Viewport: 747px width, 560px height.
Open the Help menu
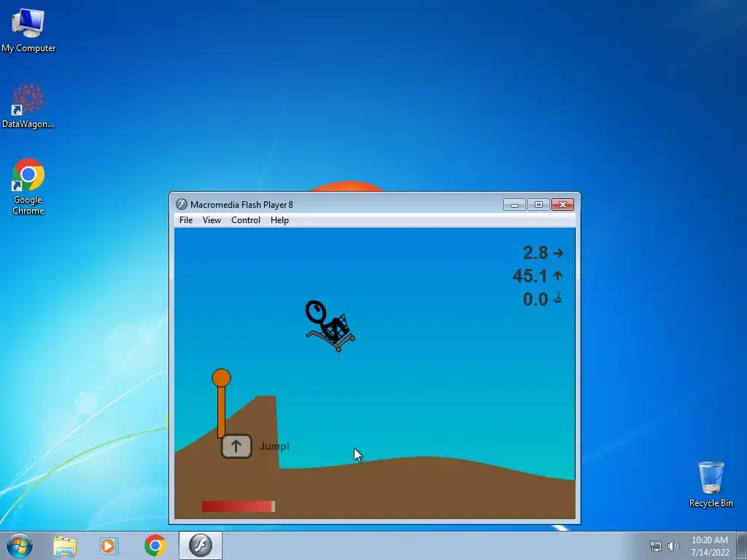coord(279,220)
